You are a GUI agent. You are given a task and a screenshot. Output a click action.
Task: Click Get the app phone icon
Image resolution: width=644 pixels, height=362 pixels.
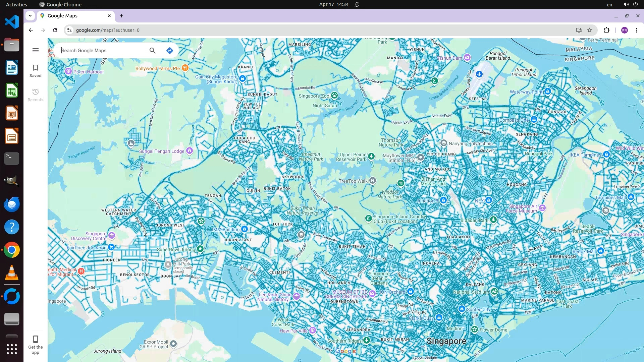pos(36,339)
